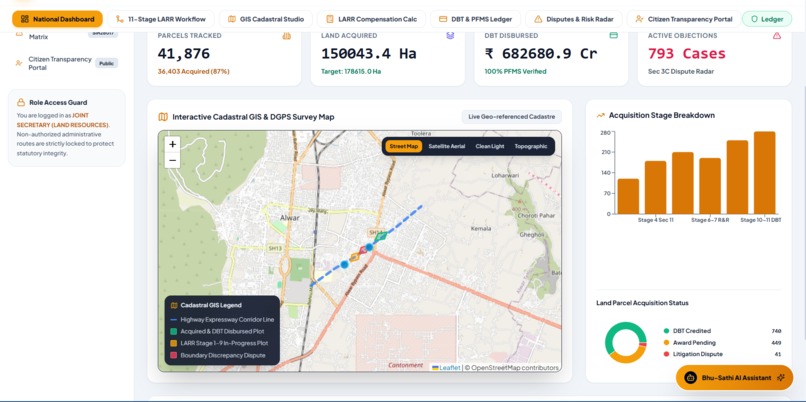Zoom out on the map
This screenshot has height=402, width=806.
173,160
